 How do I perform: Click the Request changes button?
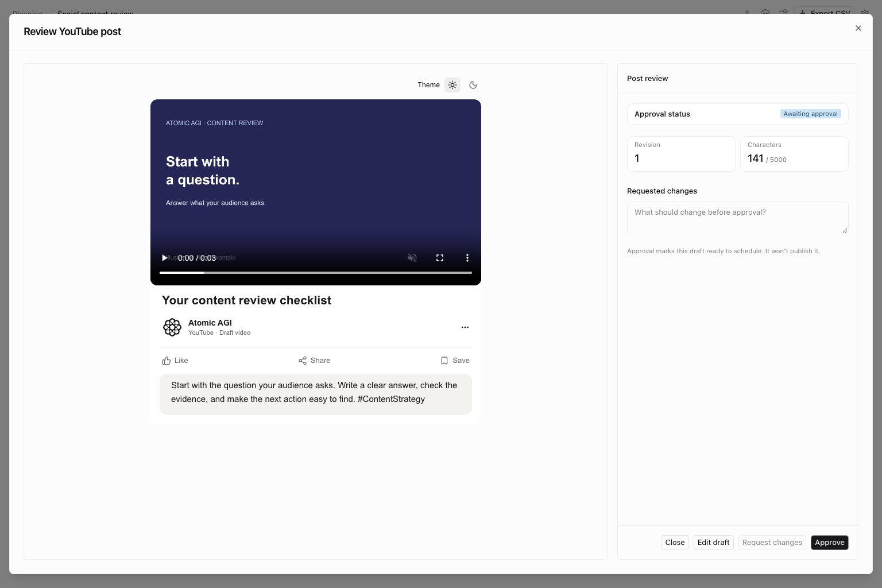pyautogui.click(x=772, y=543)
